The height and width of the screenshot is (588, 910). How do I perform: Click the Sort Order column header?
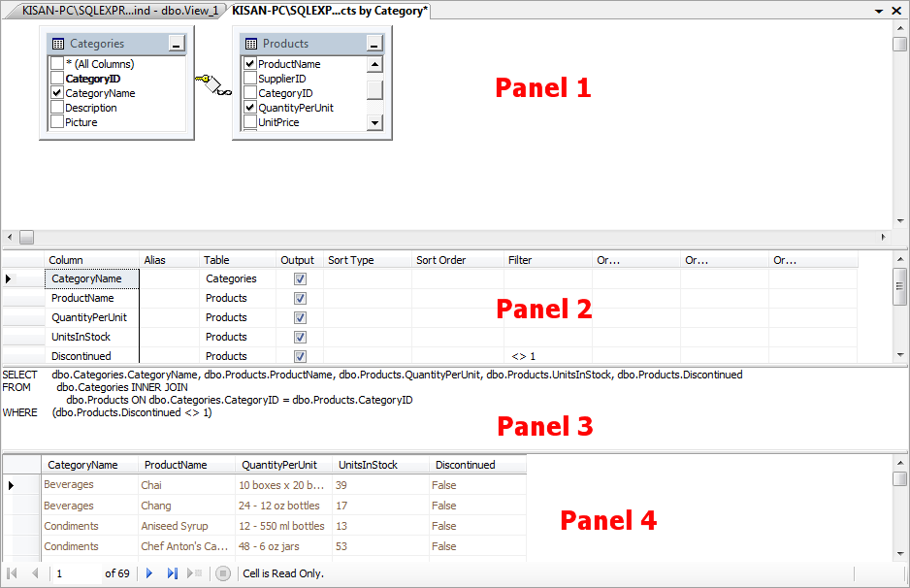[457, 260]
